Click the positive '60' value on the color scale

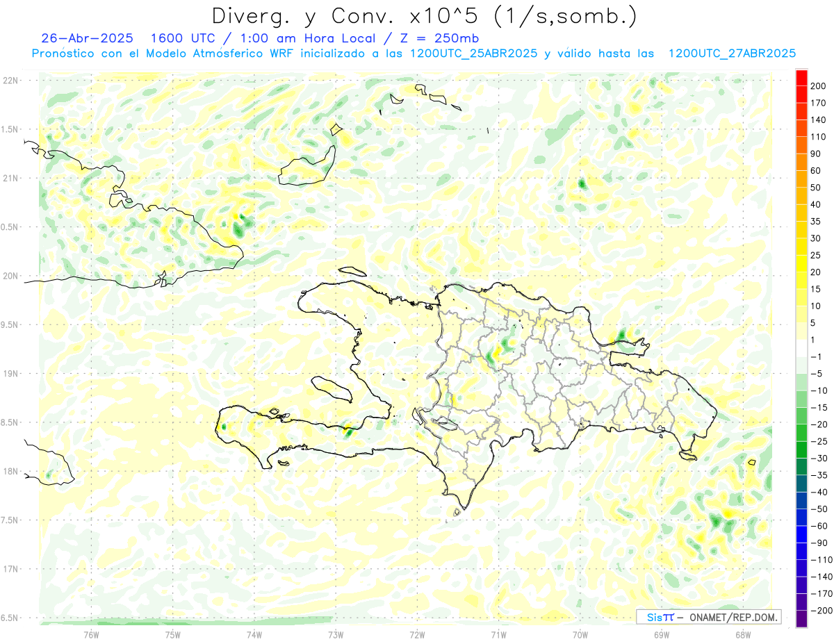point(816,171)
